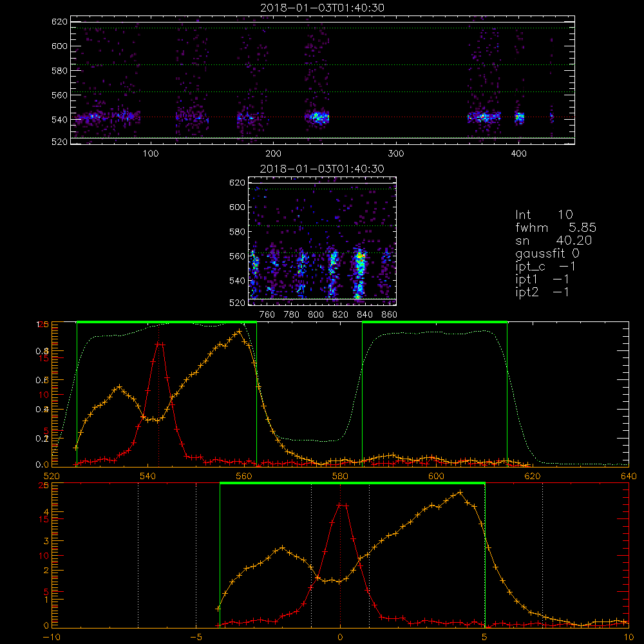Click the thick green bar above upper profile's right window
This screenshot has height=644, width=644.
[x=435, y=322]
